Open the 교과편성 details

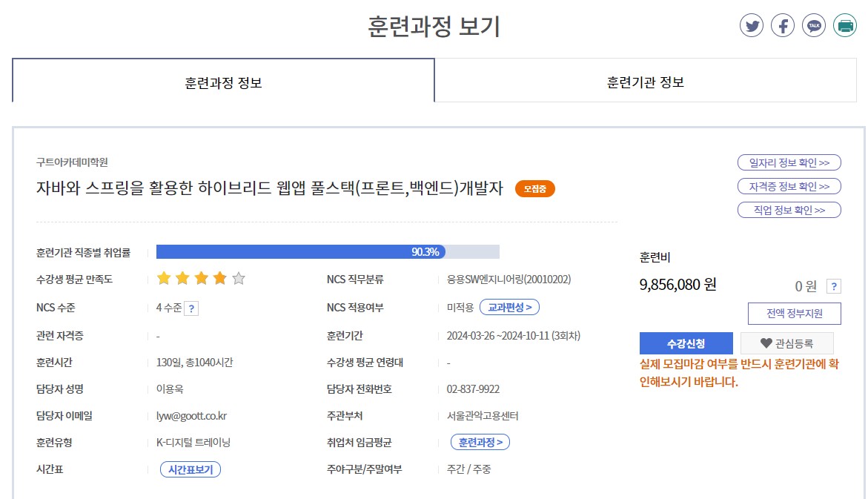pos(509,307)
